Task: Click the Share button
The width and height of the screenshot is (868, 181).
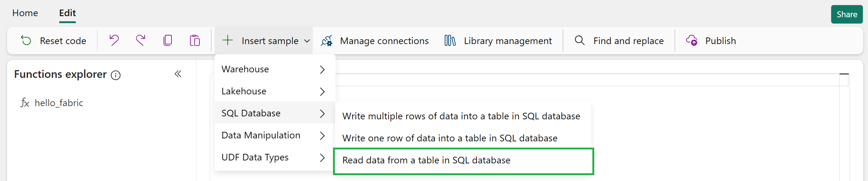Action: [847, 14]
